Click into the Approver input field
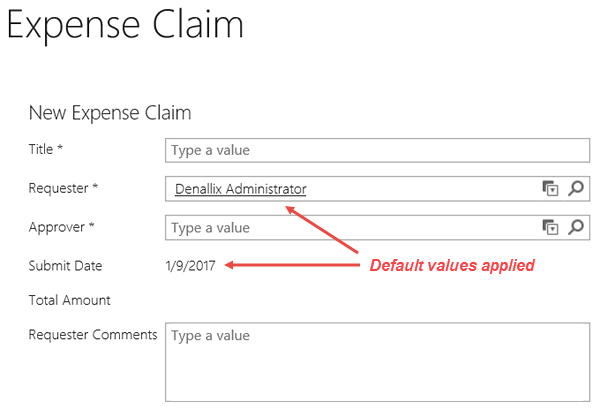600x409 pixels. pyautogui.click(x=350, y=227)
